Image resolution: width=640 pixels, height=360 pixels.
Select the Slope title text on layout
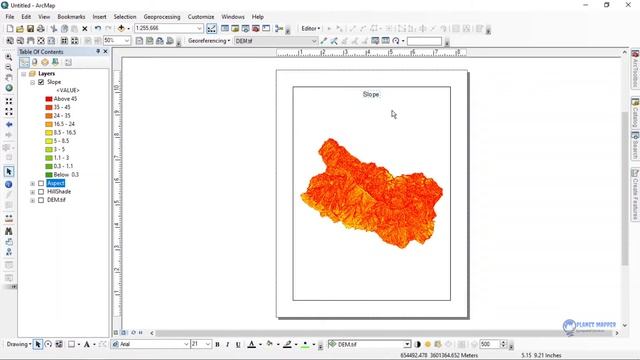click(371, 94)
